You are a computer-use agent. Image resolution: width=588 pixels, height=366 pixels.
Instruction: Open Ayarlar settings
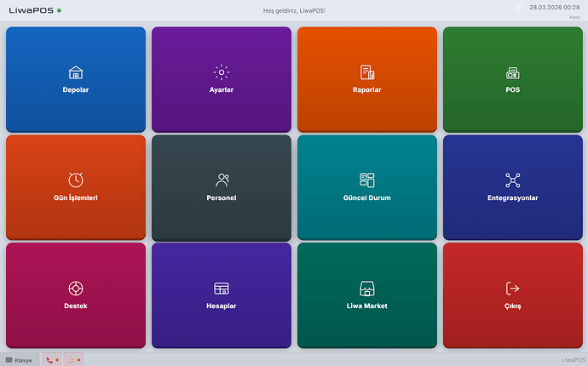click(x=222, y=79)
